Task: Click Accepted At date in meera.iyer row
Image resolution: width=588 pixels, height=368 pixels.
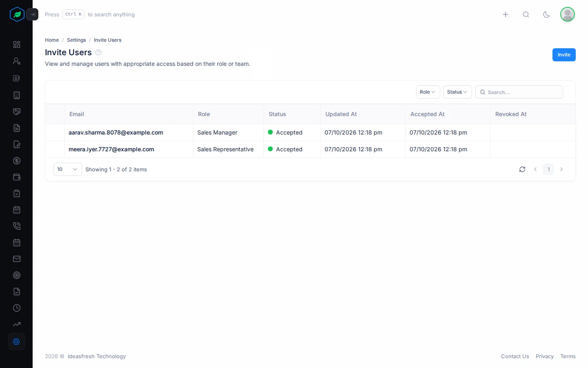Action: [439, 149]
